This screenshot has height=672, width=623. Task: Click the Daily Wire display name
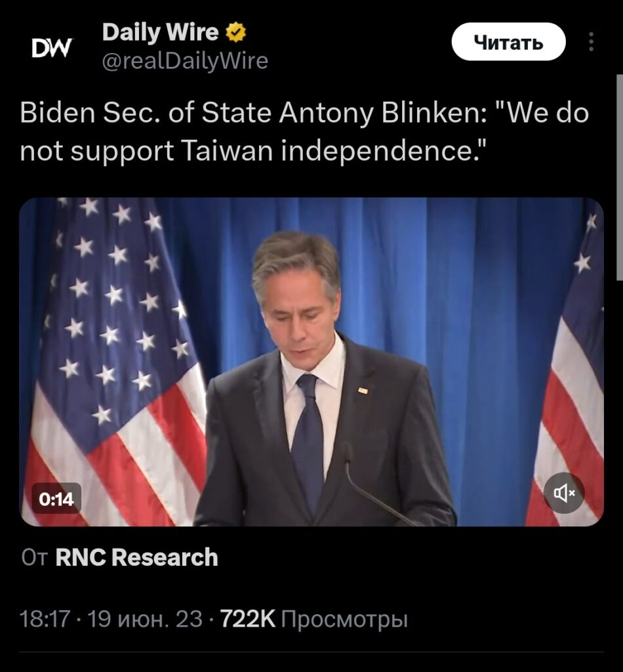point(160,33)
